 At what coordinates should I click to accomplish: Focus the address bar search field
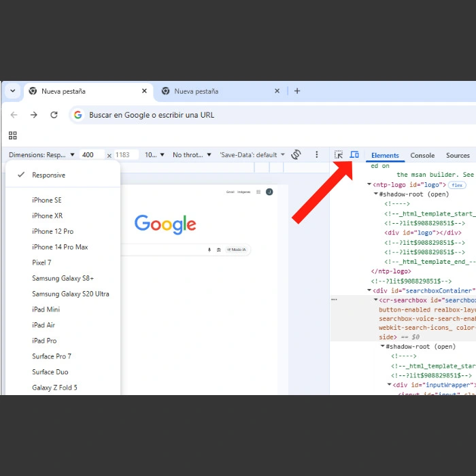pyautogui.click(x=273, y=115)
